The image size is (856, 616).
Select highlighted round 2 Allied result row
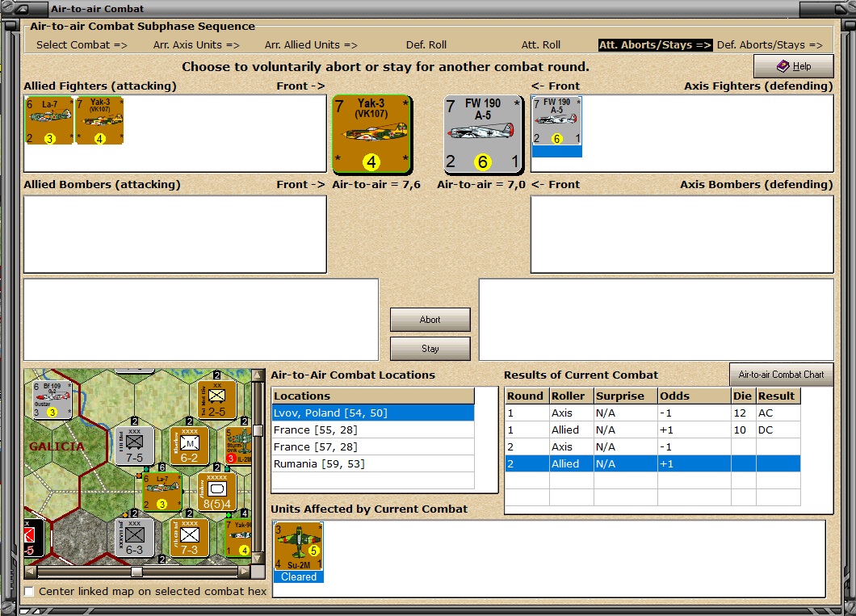tap(653, 463)
